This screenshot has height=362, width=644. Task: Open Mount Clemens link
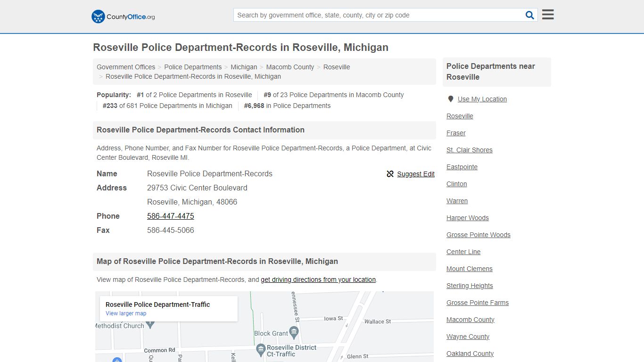pos(470,269)
